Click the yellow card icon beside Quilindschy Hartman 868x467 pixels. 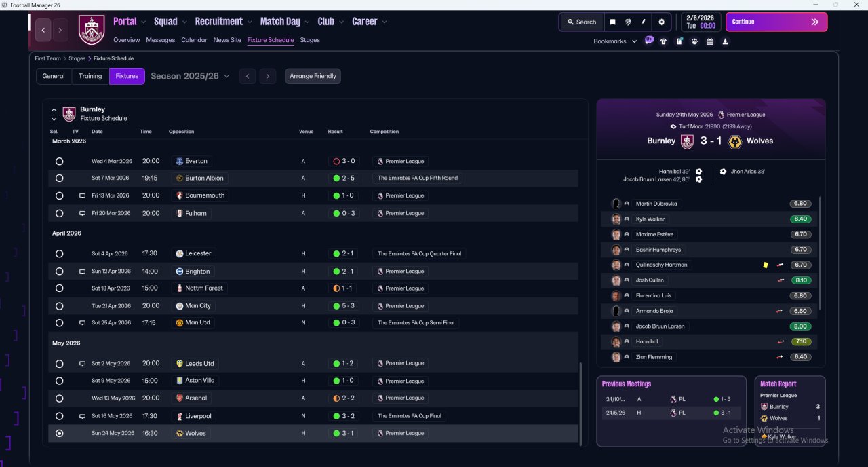tap(765, 265)
